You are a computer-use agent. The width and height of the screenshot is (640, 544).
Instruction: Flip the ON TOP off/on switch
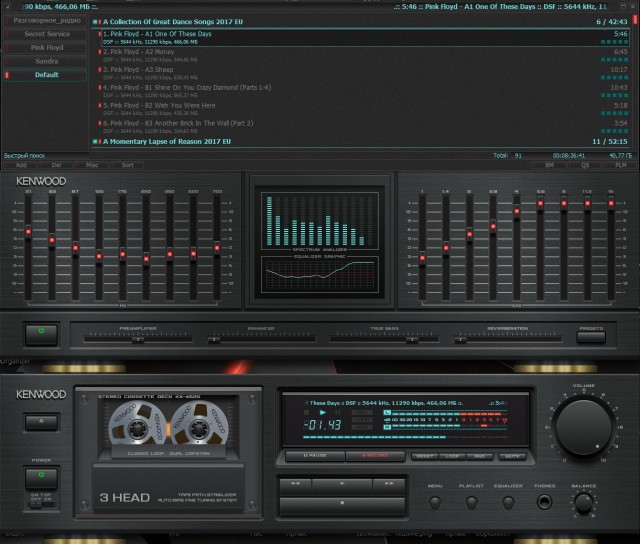pos(41,505)
